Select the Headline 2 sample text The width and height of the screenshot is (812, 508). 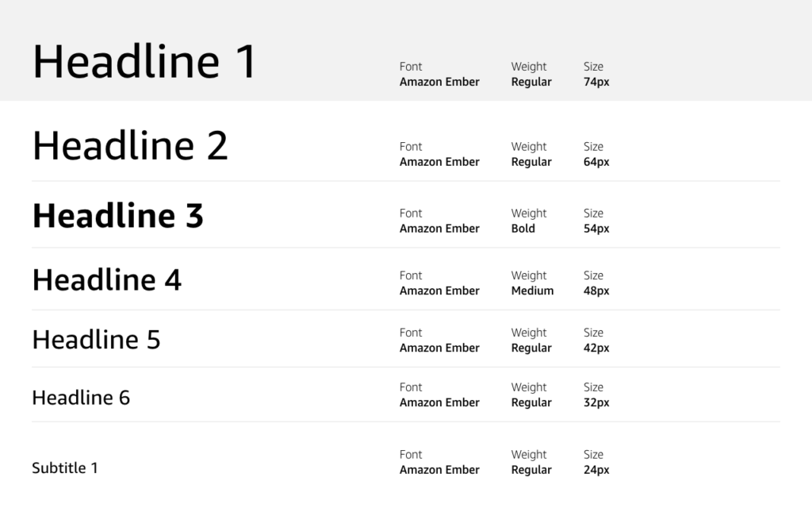tap(130, 146)
